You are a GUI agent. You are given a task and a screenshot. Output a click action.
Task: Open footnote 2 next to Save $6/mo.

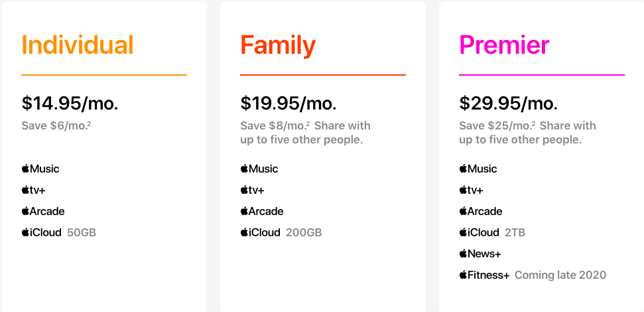(x=89, y=123)
